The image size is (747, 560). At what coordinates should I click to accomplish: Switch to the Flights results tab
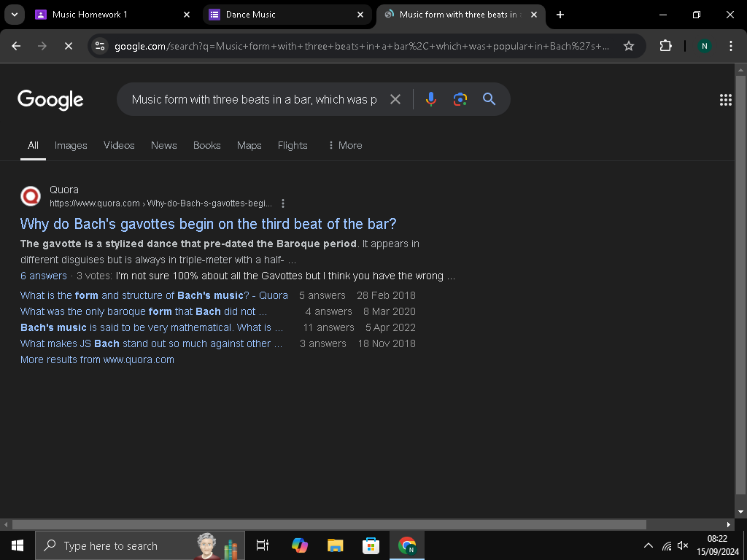point(293,146)
